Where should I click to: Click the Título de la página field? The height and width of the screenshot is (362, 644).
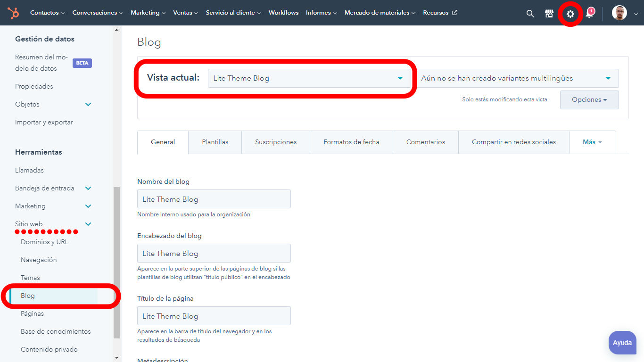point(214,316)
